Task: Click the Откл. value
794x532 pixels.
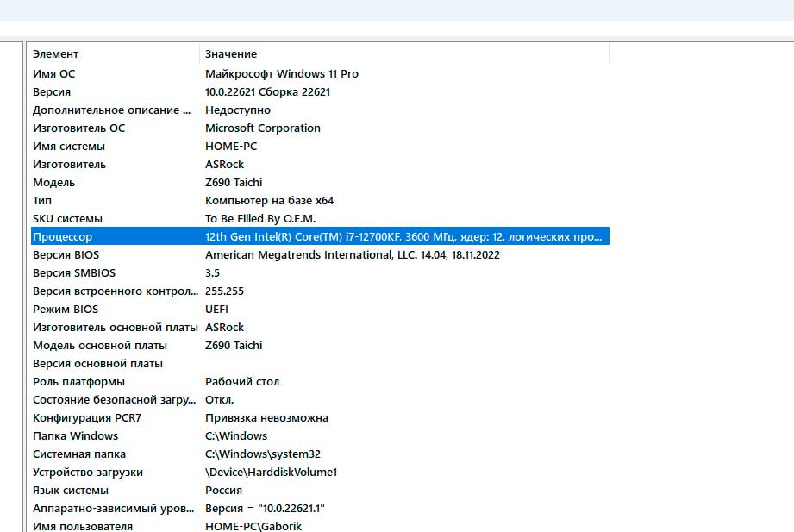Action: click(x=219, y=400)
